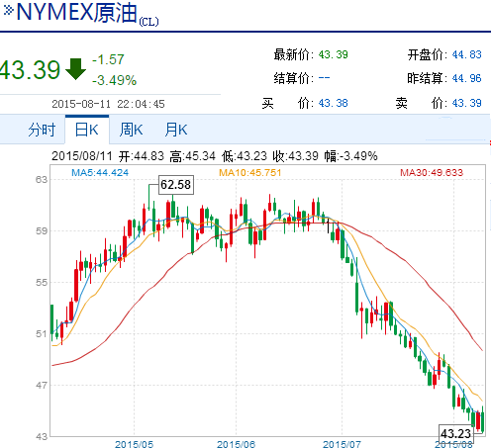491x448 pixels.
Task: Click the 51 price axis label
Action: [x=42, y=334]
